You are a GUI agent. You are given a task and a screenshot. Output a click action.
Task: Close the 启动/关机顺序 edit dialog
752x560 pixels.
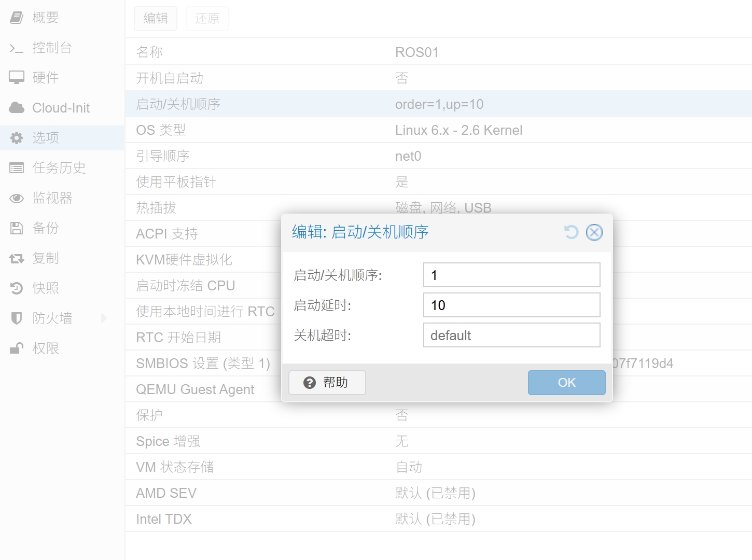(594, 232)
